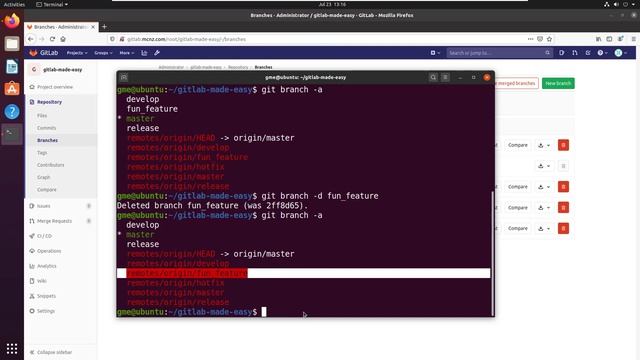The width and height of the screenshot is (640, 360).
Task: Click the GitLab search field
Action: coord(500,53)
